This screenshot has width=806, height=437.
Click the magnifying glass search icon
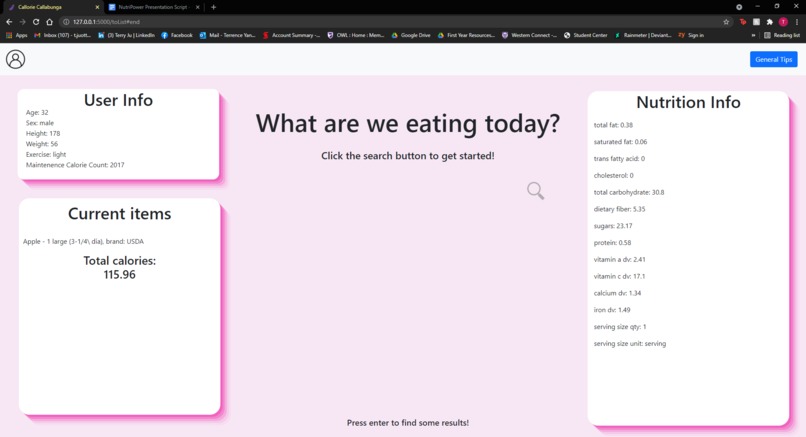(x=535, y=190)
